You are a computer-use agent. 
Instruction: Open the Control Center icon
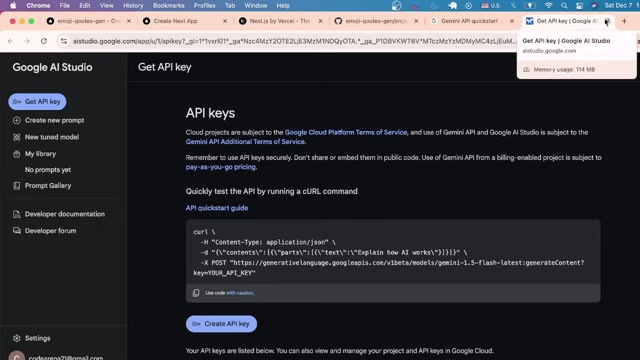[579, 6]
